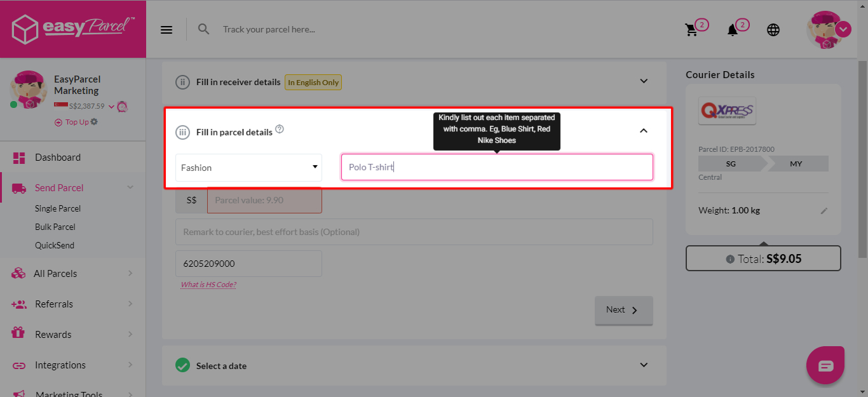This screenshot has width=868, height=397.
Task: Collapse the Fill in parcel details section
Action: pyautogui.click(x=644, y=131)
